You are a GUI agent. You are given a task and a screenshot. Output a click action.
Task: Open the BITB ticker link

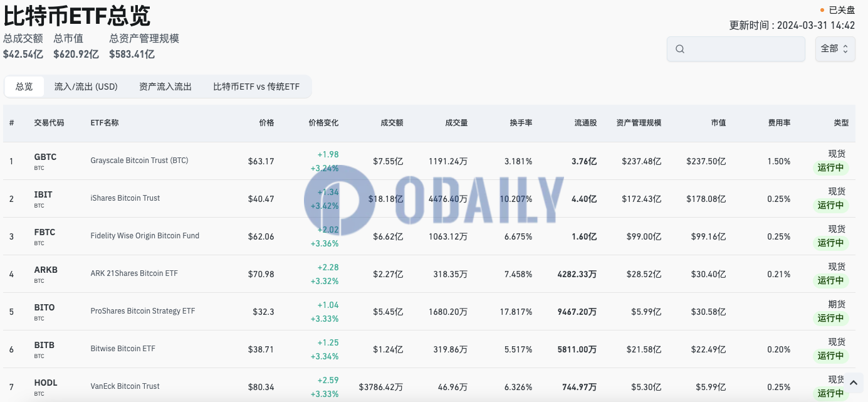44,345
